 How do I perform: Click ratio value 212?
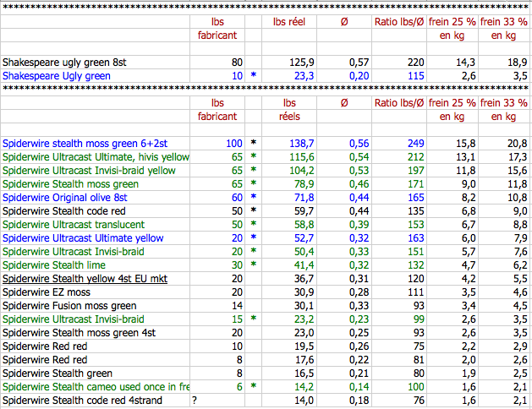coord(416,157)
